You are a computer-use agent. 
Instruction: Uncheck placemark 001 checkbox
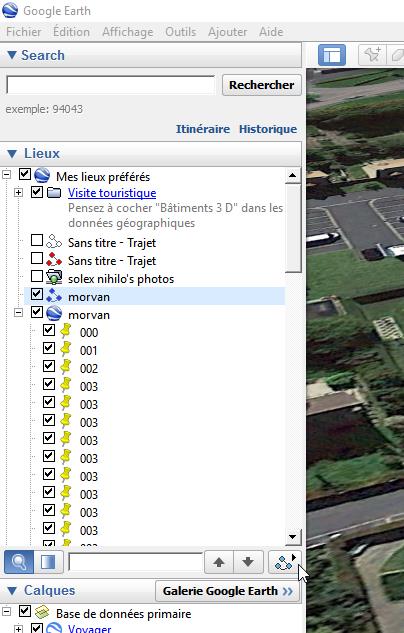49,348
